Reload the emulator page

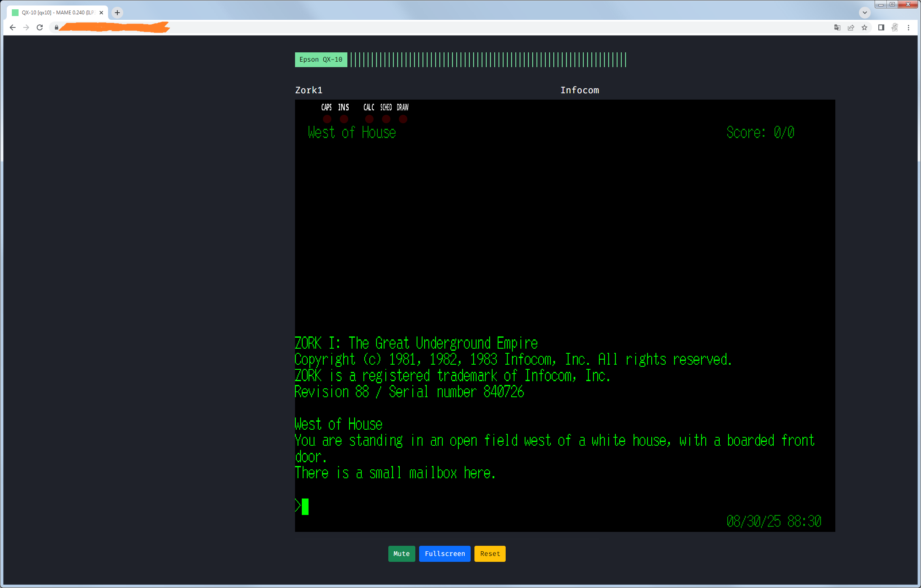pos(40,27)
